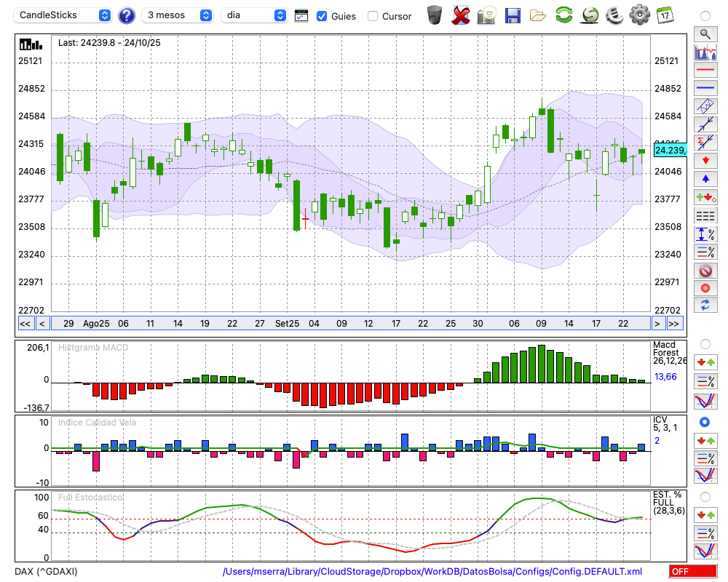Click the green refresh arrows icon
The width and height of the screenshot is (728, 582).
(x=563, y=15)
